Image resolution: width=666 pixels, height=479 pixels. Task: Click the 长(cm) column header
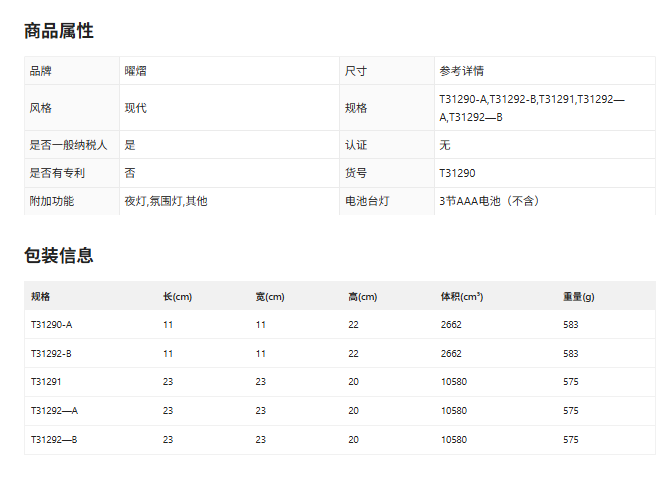[x=177, y=297]
